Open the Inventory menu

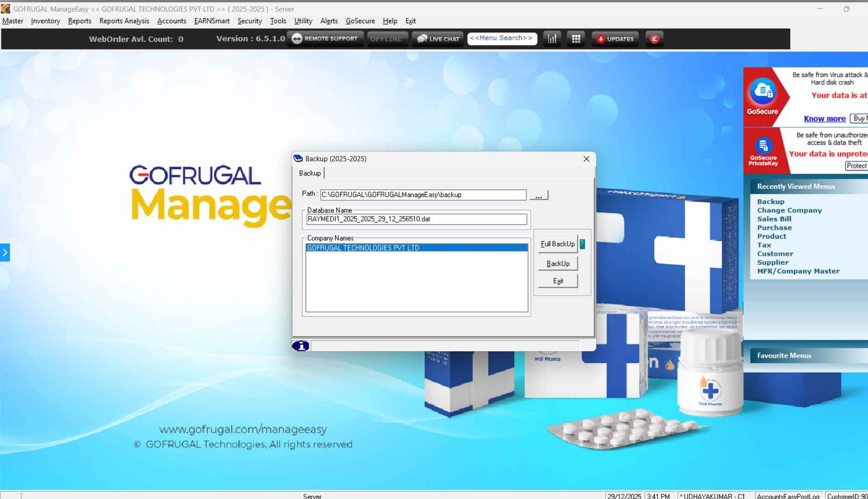tap(45, 21)
